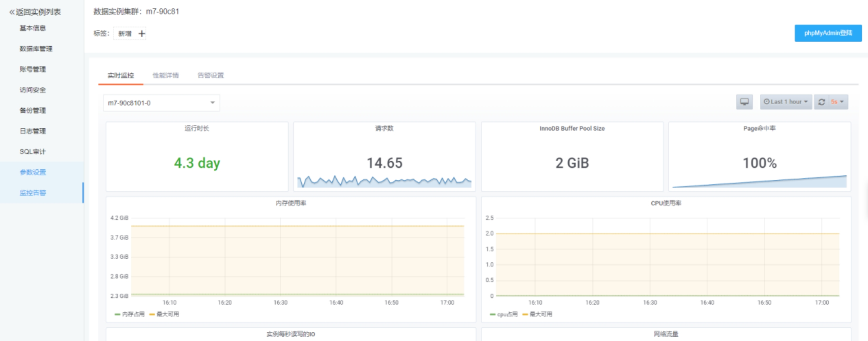Click the phpMyAdmin登陆 button
This screenshot has height=341, width=868.
[828, 33]
